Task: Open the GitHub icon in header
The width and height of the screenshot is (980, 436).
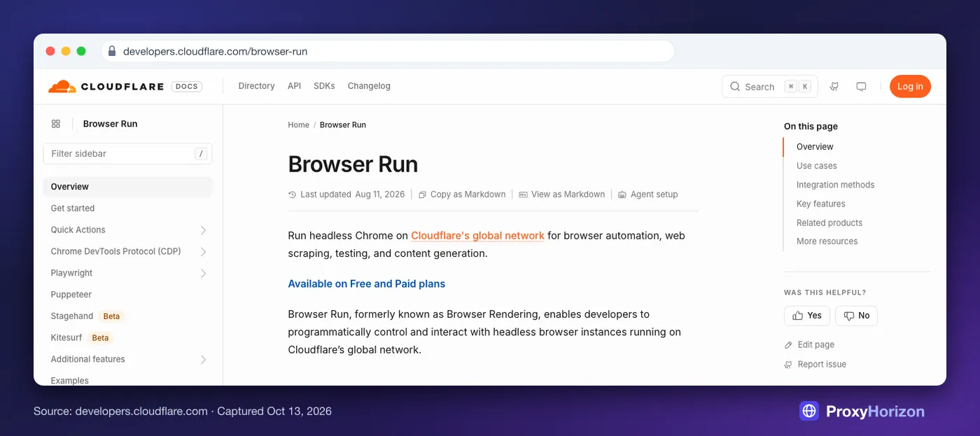Action: 834,87
